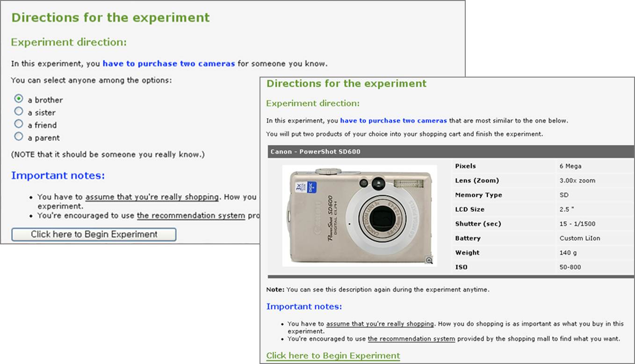Click the 'Canon - PowerShot SD600' header bar
The image size is (635, 364).
pos(450,152)
